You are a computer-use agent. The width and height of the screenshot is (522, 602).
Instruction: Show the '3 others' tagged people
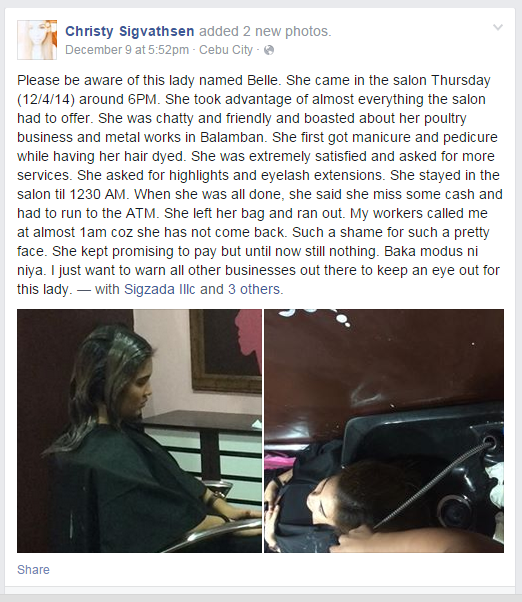254,289
